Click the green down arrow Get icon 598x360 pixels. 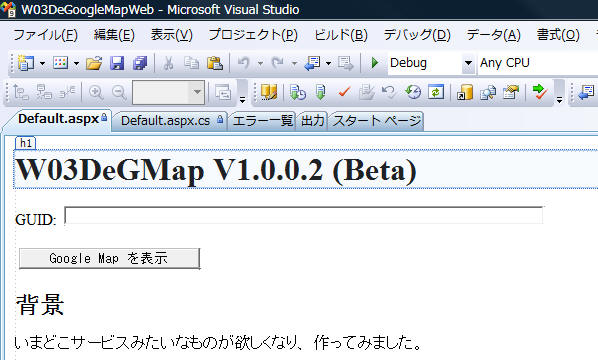click(x=321, y=92)
